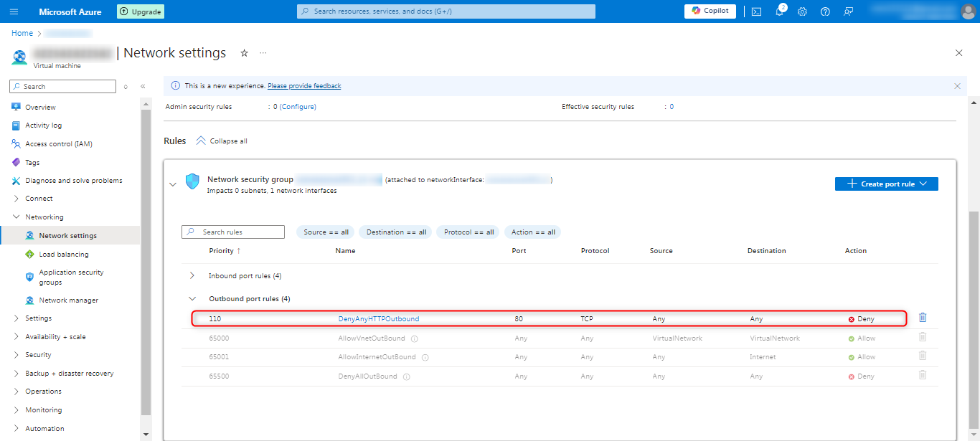The height and width of the screenshot is (441, 980).
Task: Open the DenyAnyHTTPOutbound rule link
Action: pos(378,318)
